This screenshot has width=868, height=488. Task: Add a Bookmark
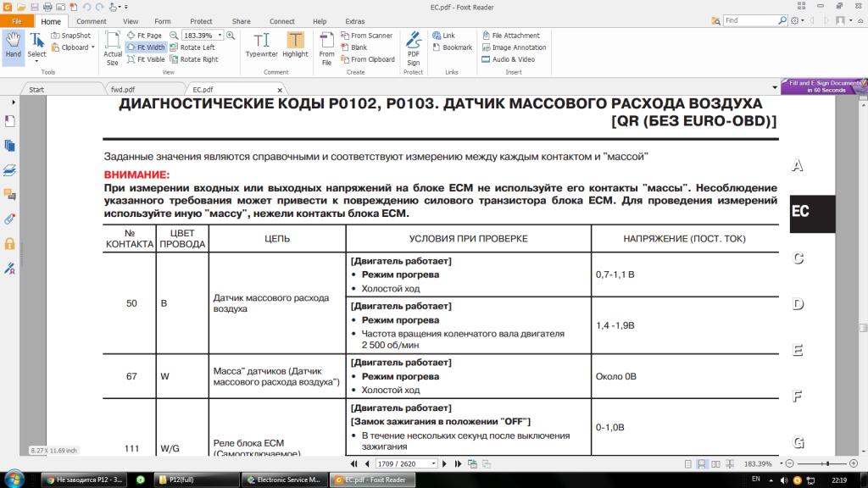(453, 47)
